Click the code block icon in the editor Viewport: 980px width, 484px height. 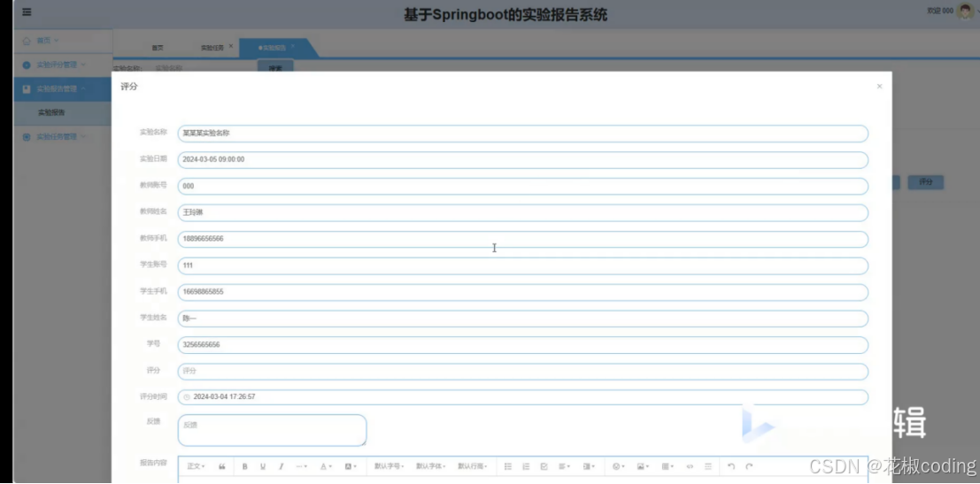coord(690,466)
